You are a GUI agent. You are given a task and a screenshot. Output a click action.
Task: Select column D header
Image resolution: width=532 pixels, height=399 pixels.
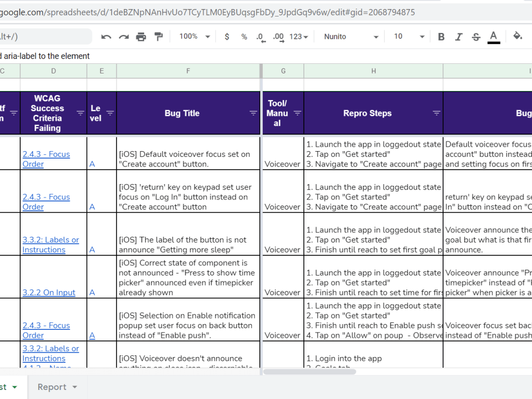coord(54,71)
